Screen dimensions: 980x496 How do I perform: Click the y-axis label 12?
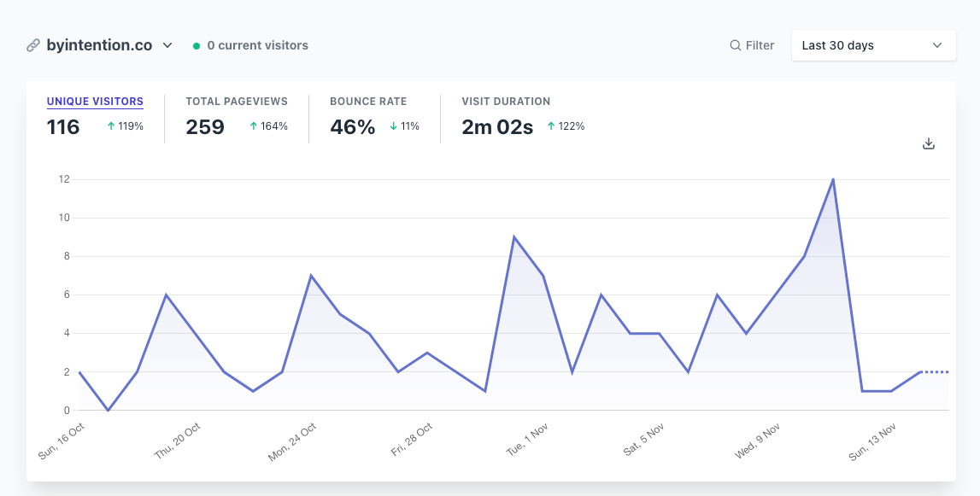pyautogui.click(x=64, y=179)
